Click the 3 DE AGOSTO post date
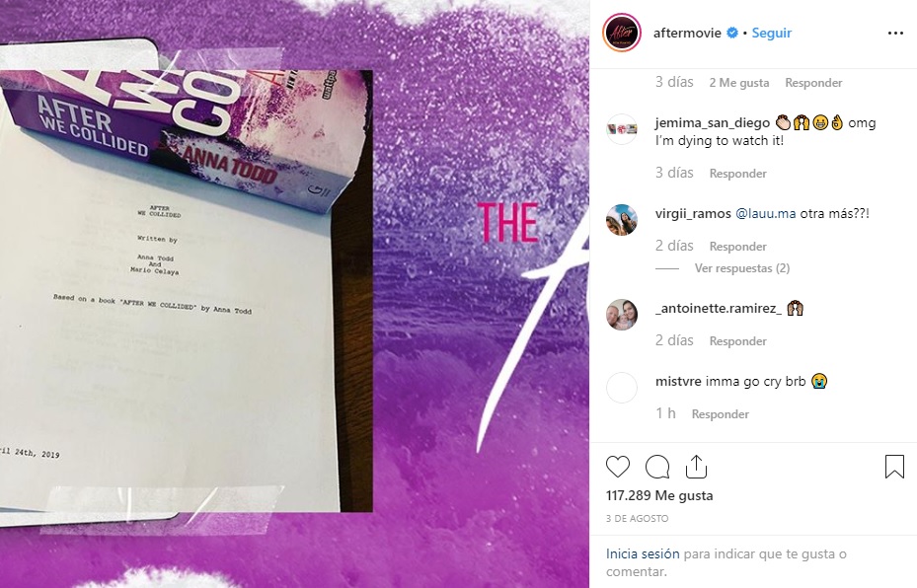 (637, 518)
